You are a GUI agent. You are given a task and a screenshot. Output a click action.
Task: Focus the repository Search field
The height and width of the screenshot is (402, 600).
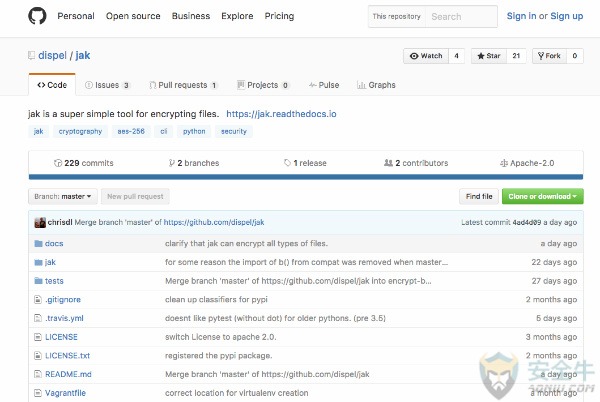pos(461,16)
